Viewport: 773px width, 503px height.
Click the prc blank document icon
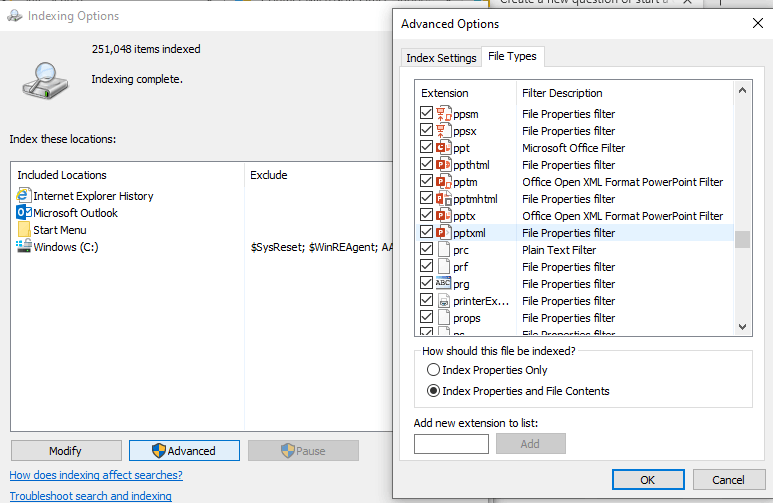pyautogui.click(x=444, y=250)
